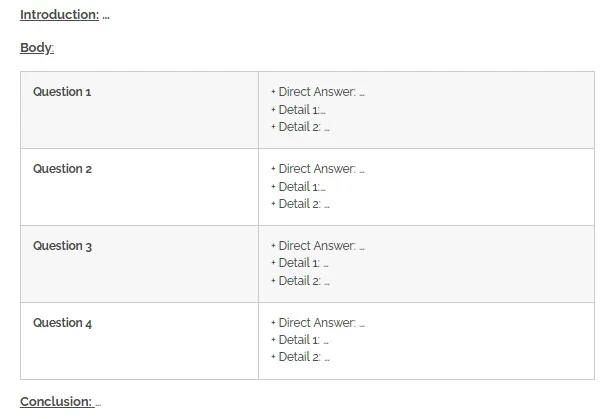Viewport: 616px width, 419px height.
Task: Click Direct Answer line for Question 4
Action: 317,323
